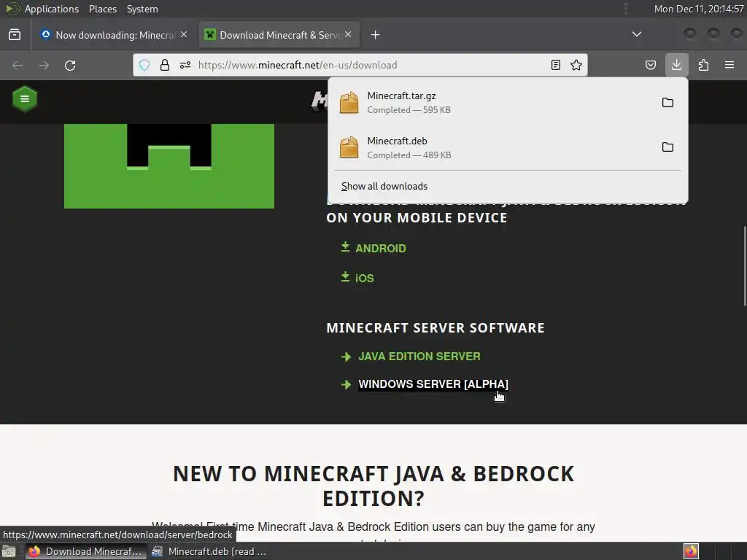Click the clock in top panel
The width and height of the screenshot is (747, 560).
point(698,9)
